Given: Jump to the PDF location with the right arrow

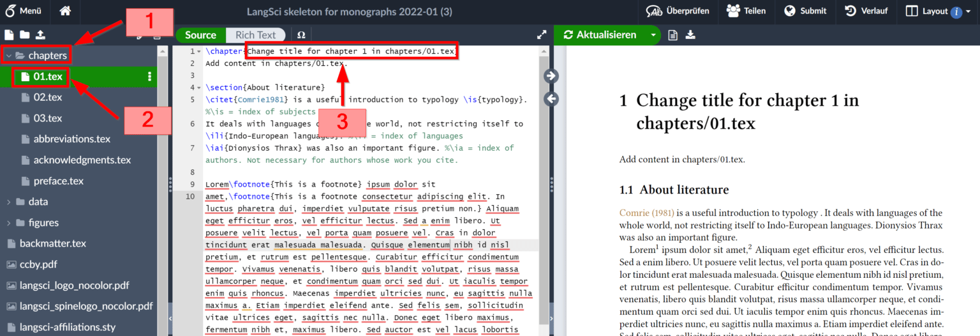Looking at the screenshot, I should 551,76.
